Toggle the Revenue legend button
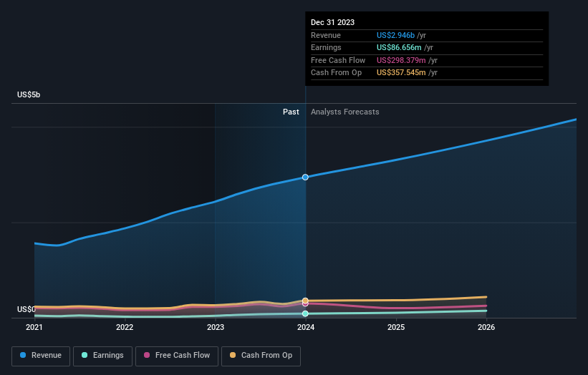588x375 pixels. pos(41,356)
